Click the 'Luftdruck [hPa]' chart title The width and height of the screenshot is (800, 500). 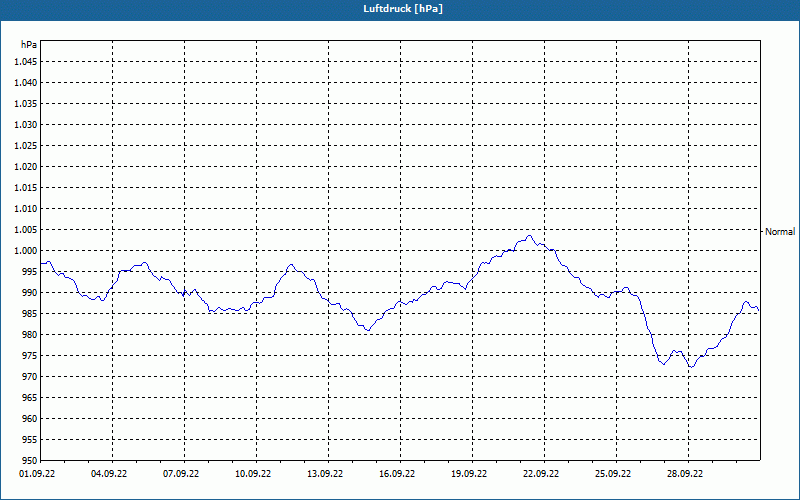tap(403, 9)
